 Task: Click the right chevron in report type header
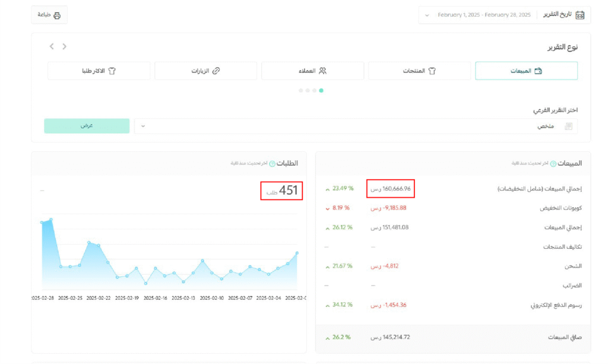click(x=65, y=46)
